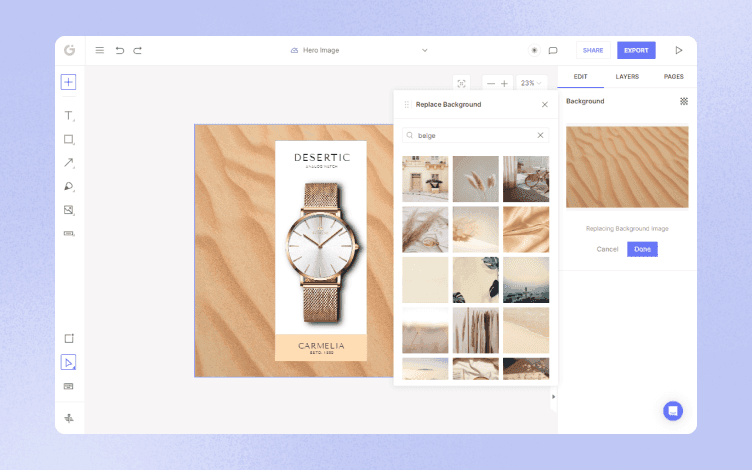This screenshot has width=752, height=470.
Task: Click the EXPORT button
Action: 636,50
